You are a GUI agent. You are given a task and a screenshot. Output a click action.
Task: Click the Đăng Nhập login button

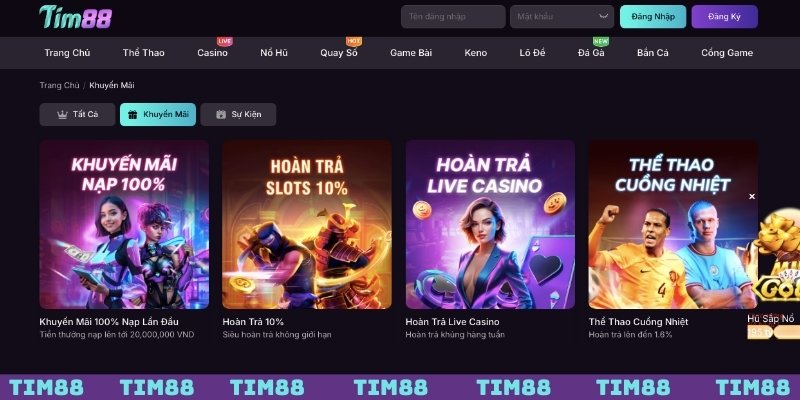coord(653,16)
